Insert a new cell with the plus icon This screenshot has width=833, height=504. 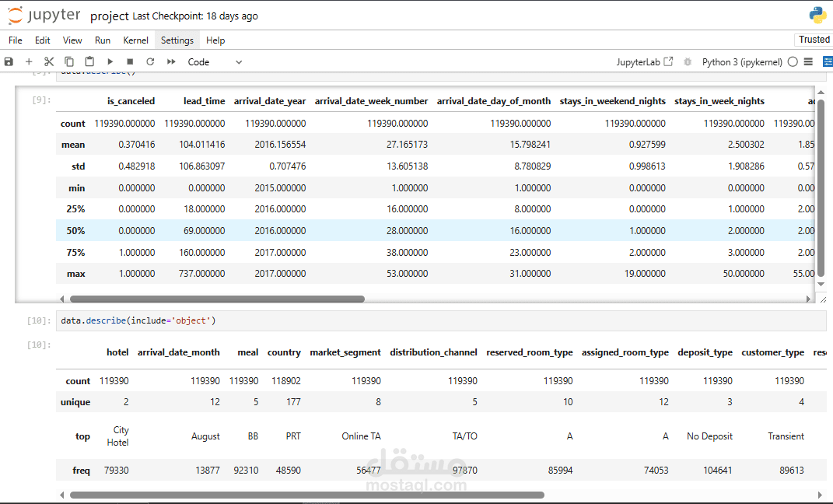point(29,61)
